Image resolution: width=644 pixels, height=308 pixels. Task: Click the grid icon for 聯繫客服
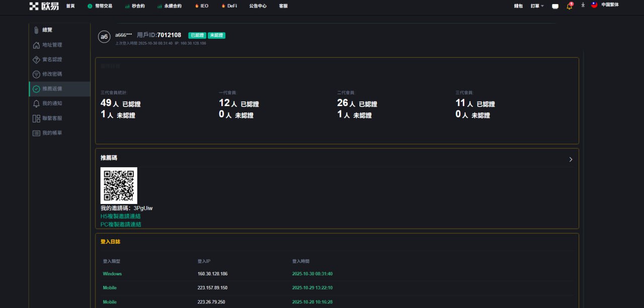pyautogui.click(x=36, y=119)
